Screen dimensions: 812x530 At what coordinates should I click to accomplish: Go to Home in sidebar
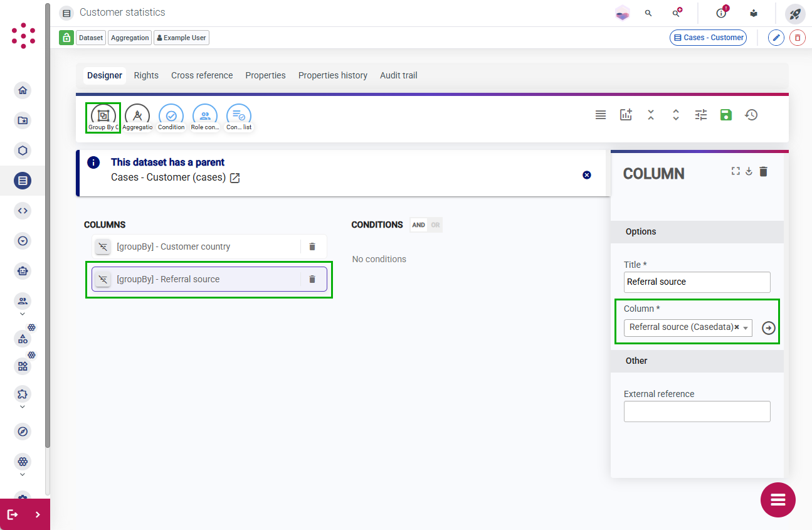(23, 90)
